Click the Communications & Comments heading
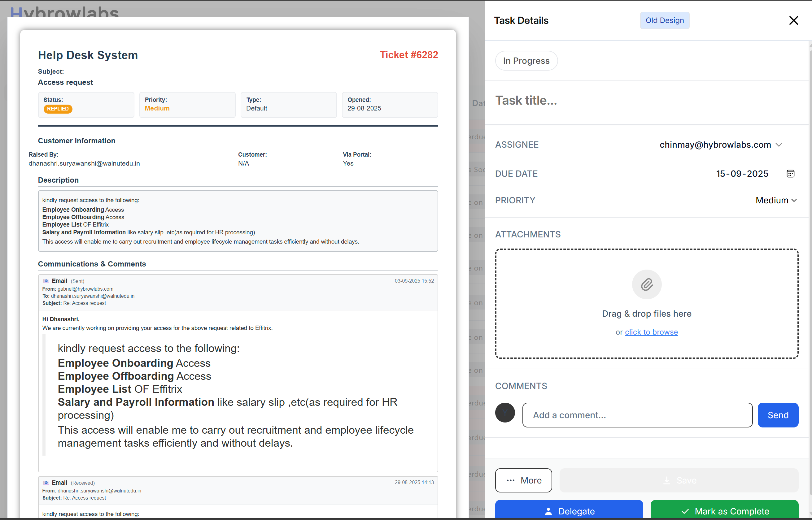 (92, 264)
